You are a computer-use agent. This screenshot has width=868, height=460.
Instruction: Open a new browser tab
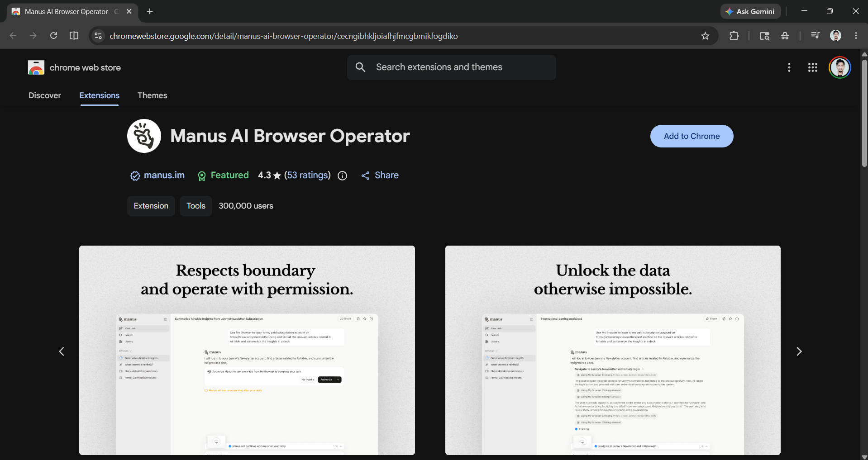pyautogui.click(x=150, y=11)
